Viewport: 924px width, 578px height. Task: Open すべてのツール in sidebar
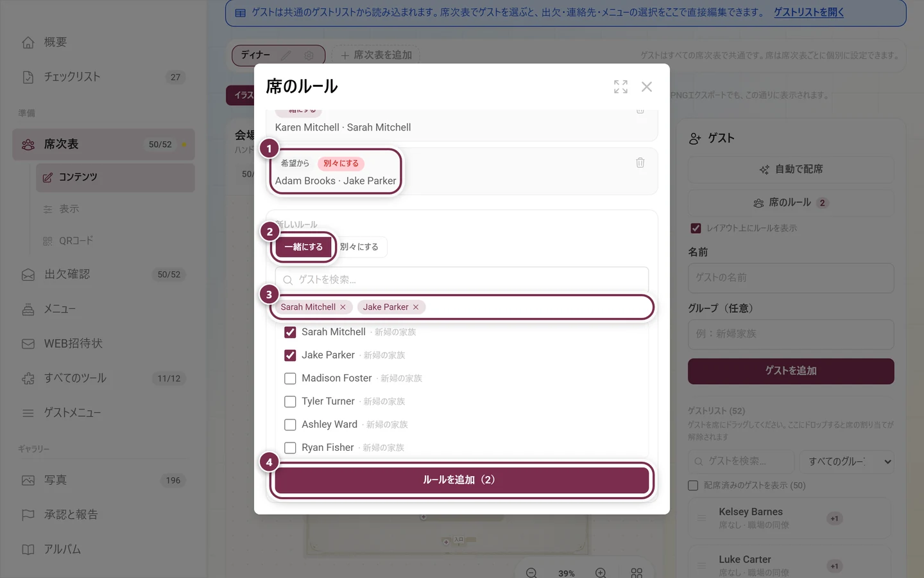coord(103,378)
